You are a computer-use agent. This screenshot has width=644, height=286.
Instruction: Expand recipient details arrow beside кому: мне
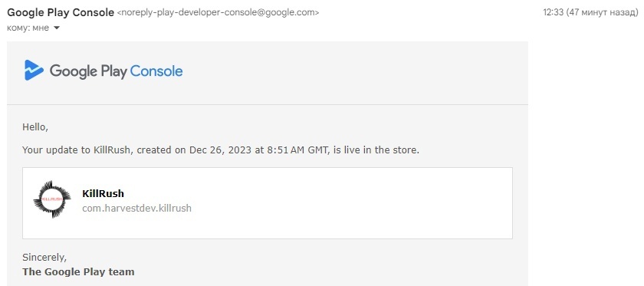pos(57,28)
